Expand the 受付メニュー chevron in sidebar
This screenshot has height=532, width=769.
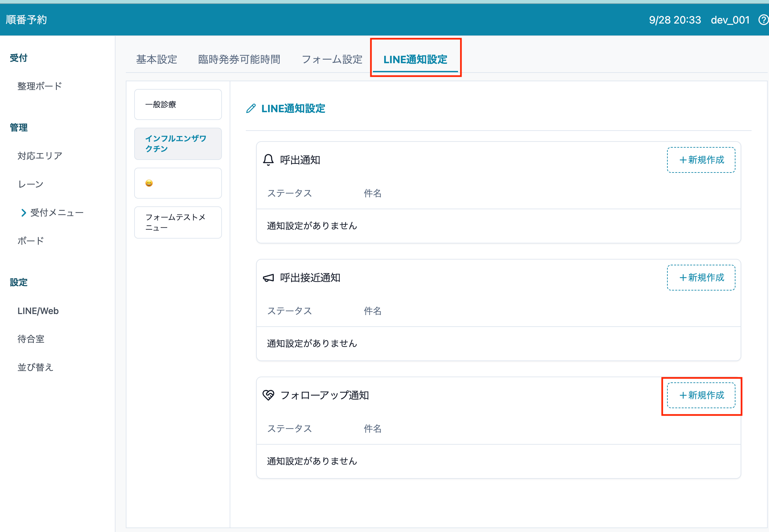coord(23,213)
